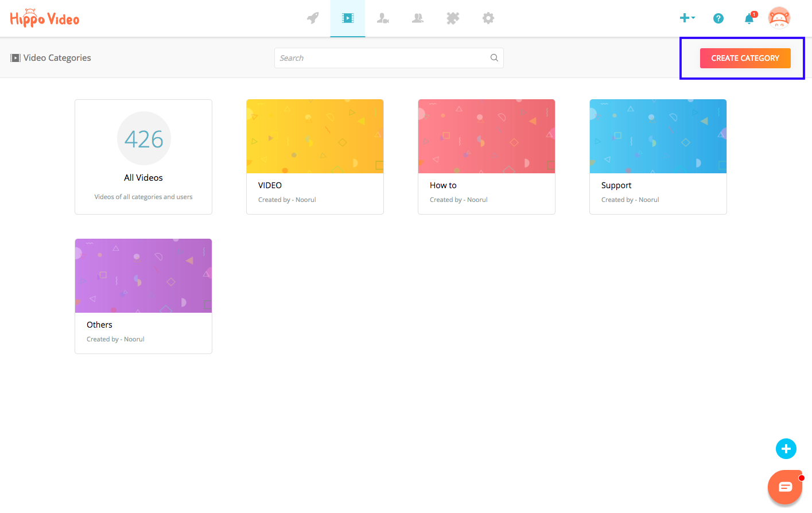Screen dimensions: 812x513
Task: Open the person with camera icon
Action: [x=383, y=18]
